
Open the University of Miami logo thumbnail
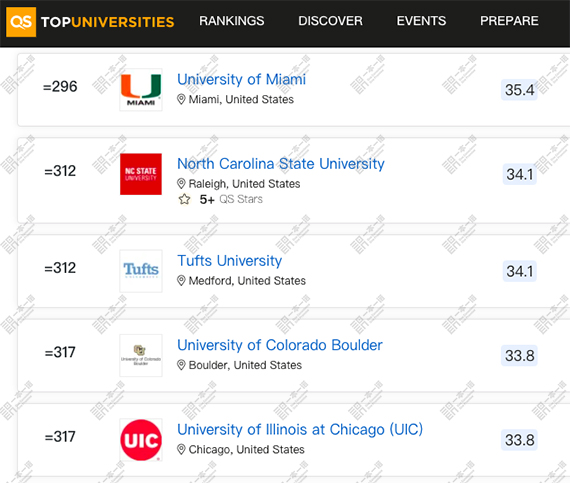[x=141, y=90]
